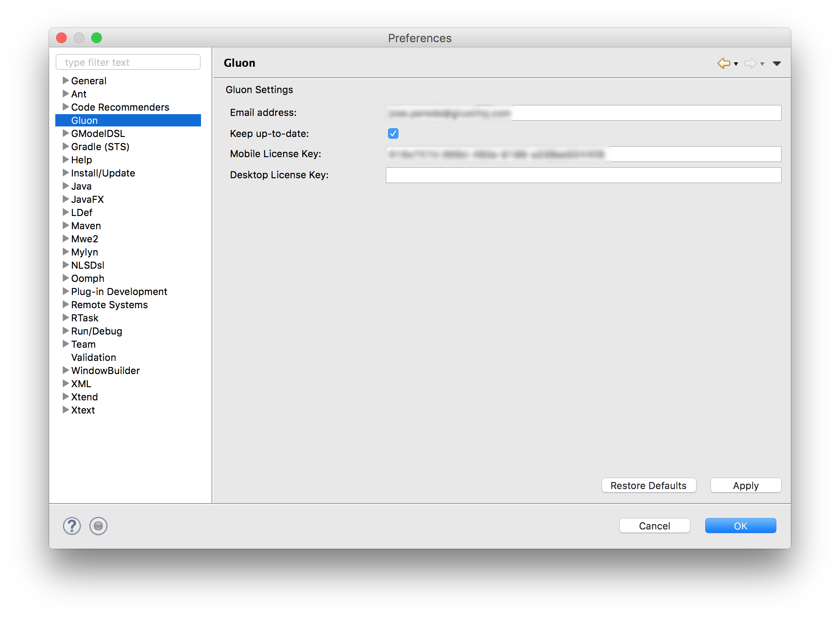840x619 pixels.
Task: Expand the Help preferences node
Action: point(66,159)
